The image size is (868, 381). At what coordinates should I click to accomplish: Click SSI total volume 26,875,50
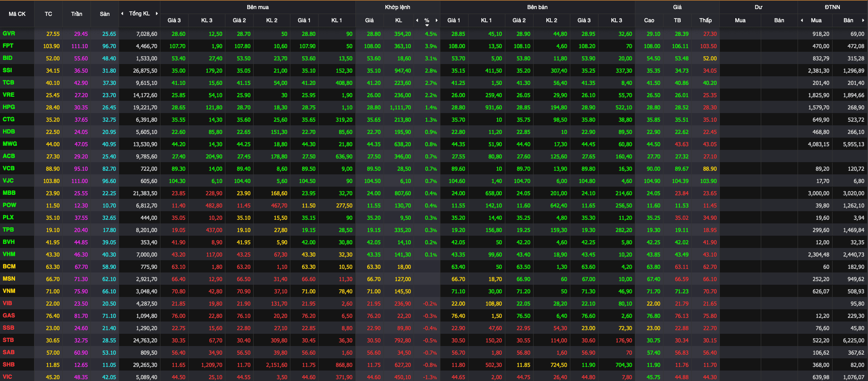point(145,71)
